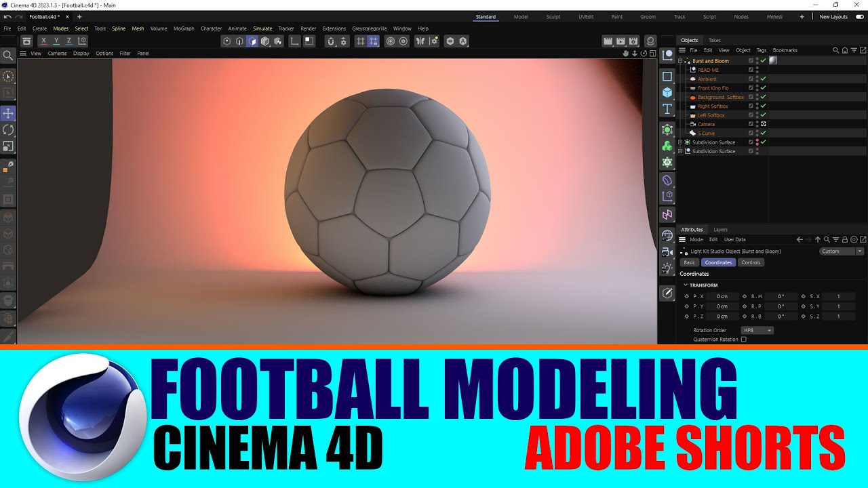Click the search icon in Objects panel
Screen dimensions: 868x488
point(836,50)
